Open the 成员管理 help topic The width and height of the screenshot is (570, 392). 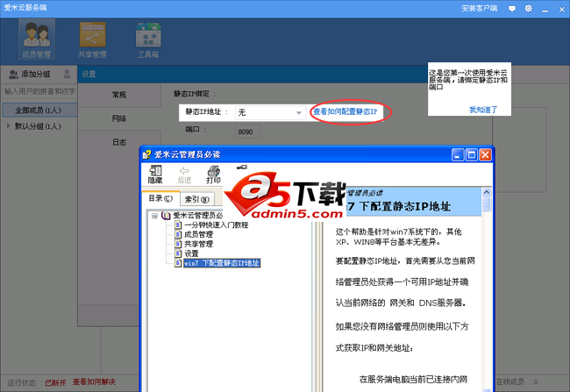[198, 234]
